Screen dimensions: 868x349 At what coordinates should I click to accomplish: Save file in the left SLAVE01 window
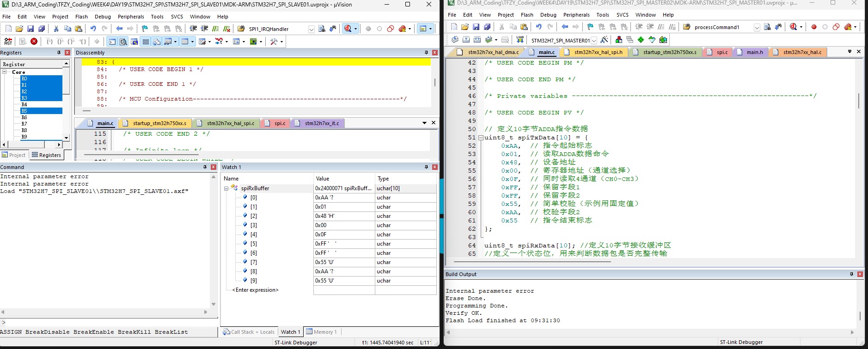[x=30, y=29]
